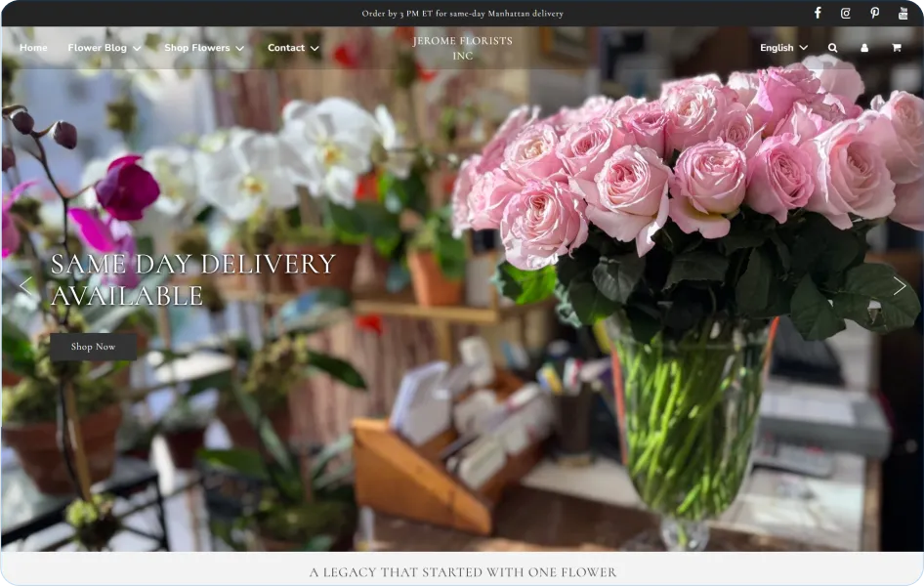Go to previous slide arrow

[25, 286]
